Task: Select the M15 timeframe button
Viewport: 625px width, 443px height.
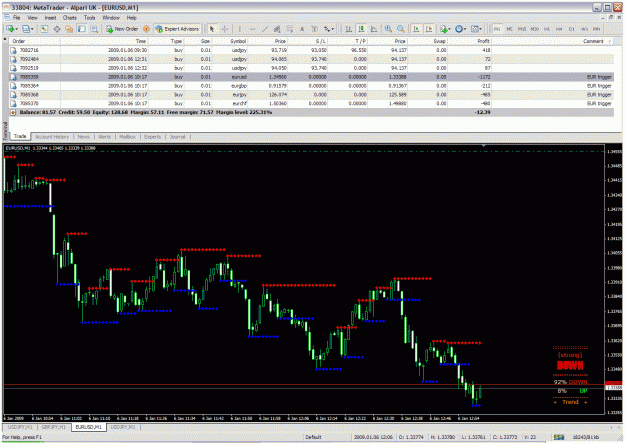Action: pos(522,29)
